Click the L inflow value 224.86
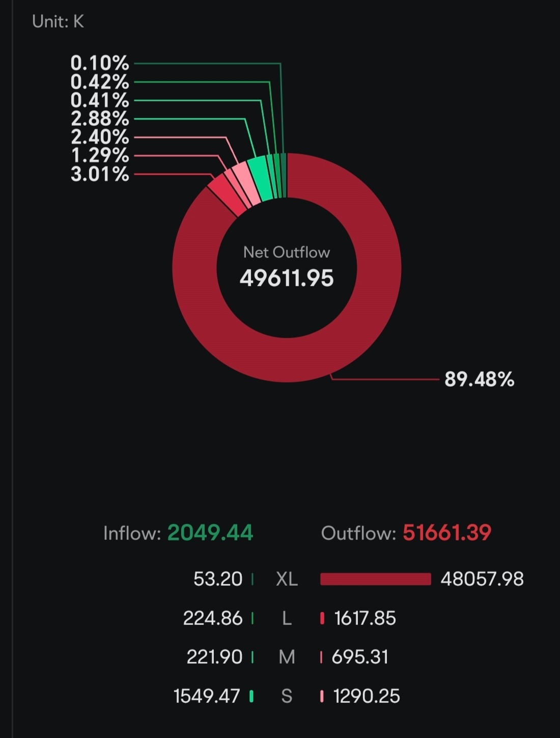Viewport: 560px width, 738px height. 213,618
